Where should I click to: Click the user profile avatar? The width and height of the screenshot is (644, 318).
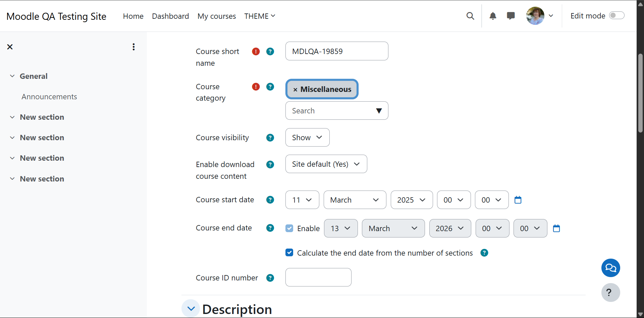[535, 16]
